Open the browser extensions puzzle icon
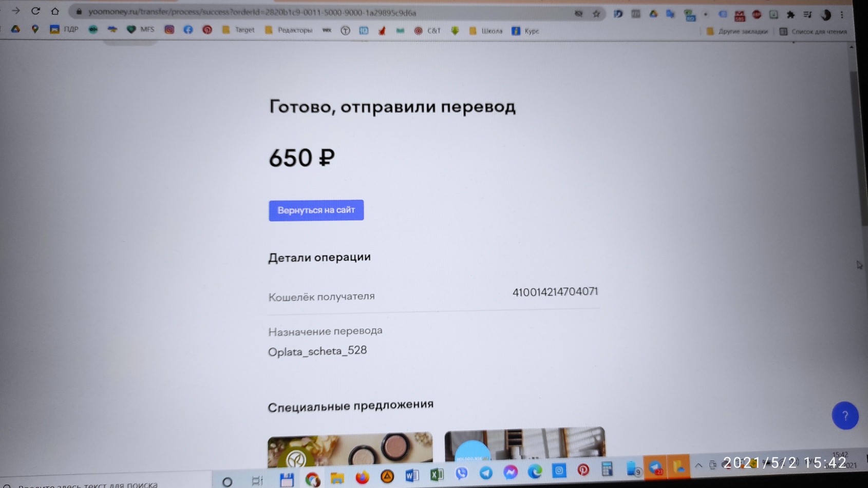 [790, 15]
